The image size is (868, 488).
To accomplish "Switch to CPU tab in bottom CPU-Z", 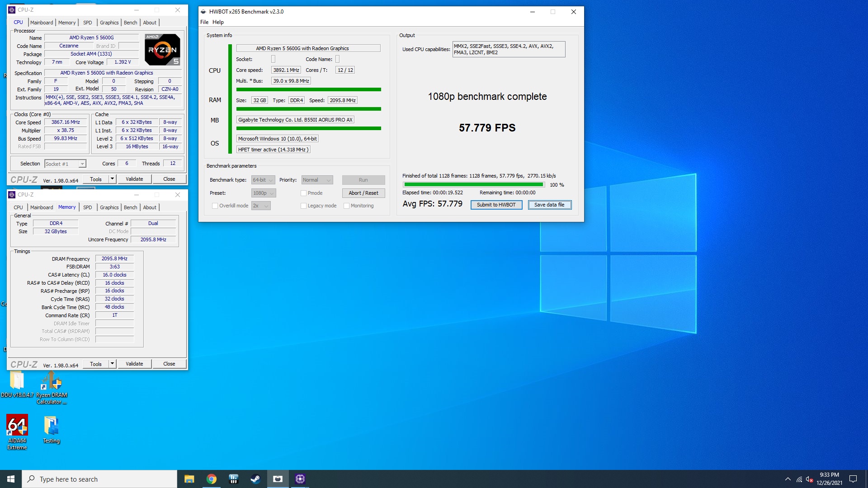I will tap(18, 207).
